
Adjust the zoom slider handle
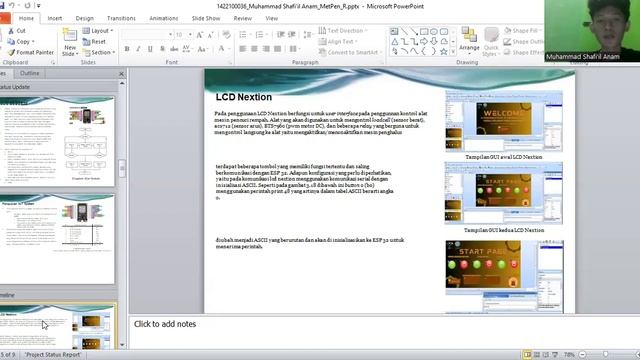point(606,355)
